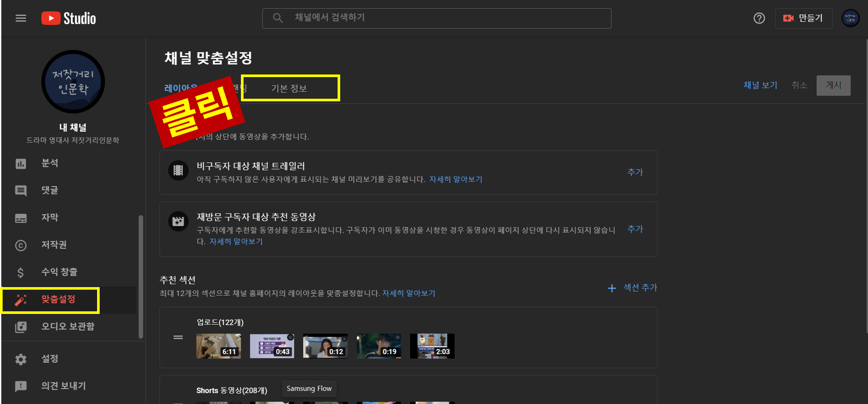Click the featured video sparkle icon
The image size is (868, 404).
pos(178,221)
